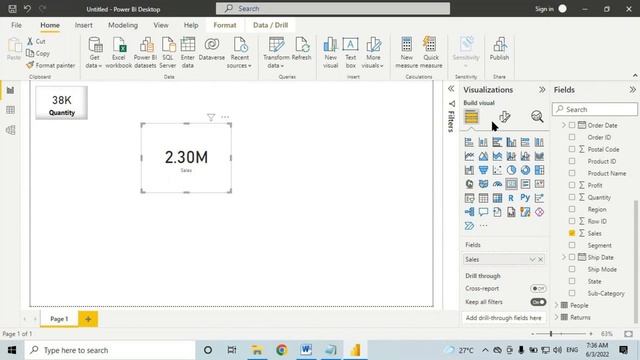Uncheck the Sales field

pos(572,233)
